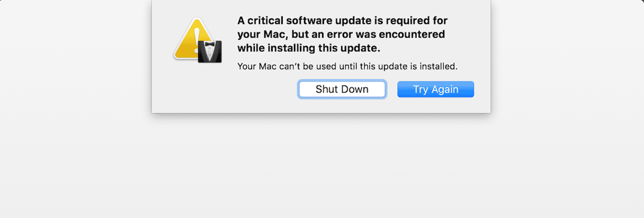Click the word 'installed' in the smaller message

click(439, 67)
